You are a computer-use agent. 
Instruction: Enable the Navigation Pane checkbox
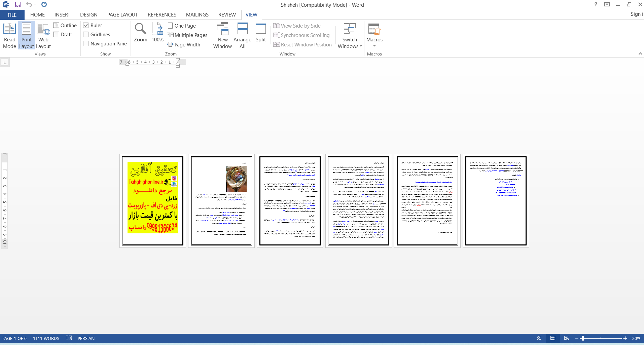(86, 43)
